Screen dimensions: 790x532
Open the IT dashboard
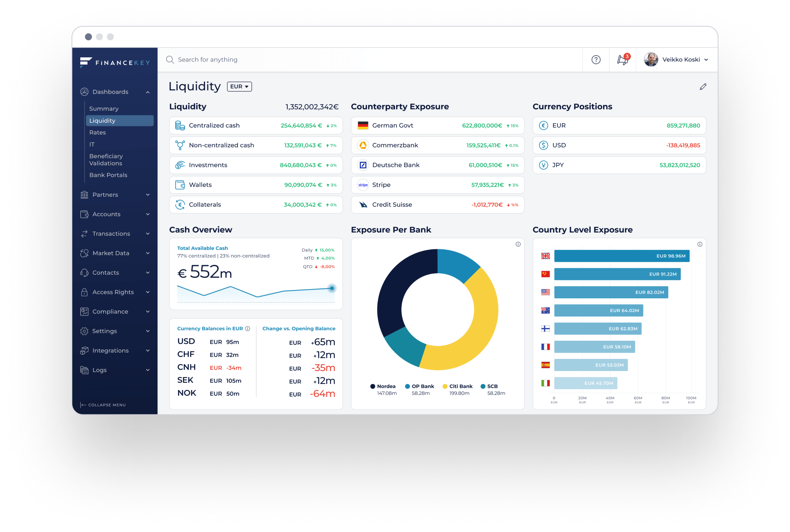click(x=92, y=144)
